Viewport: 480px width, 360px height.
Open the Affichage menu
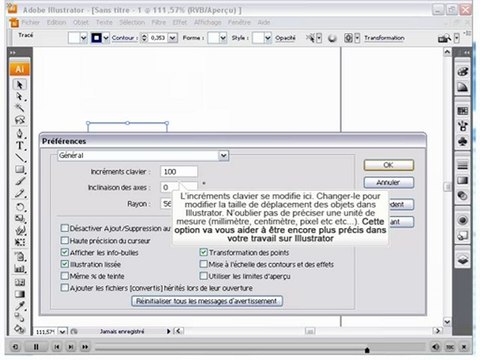[208, 22]
